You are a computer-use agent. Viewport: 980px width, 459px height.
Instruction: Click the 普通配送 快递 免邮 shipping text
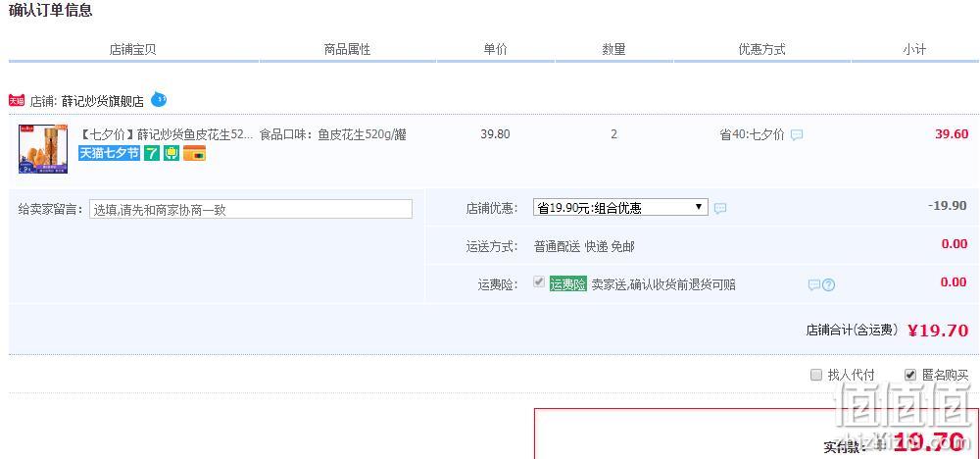(x=584, y=246)
